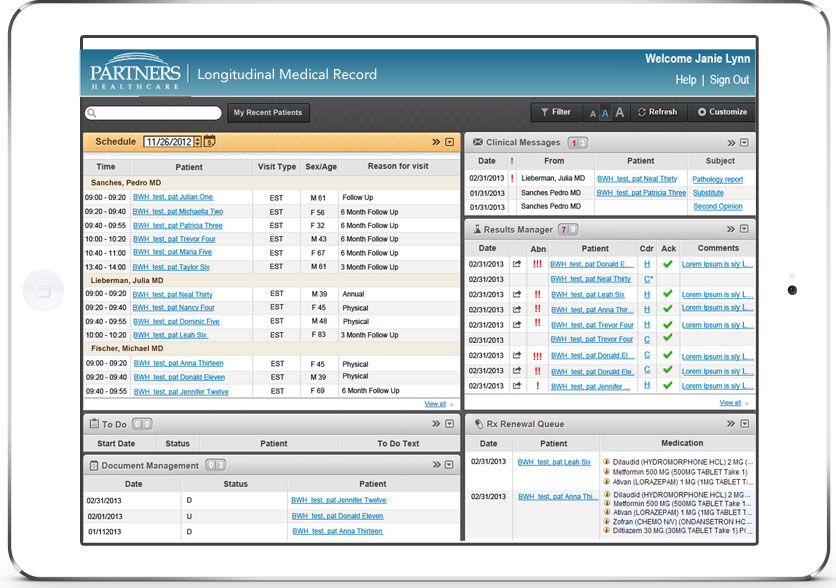Toggle the Clinical Messages unread count badge
This screenshot has height=588, width=836.
(577, 143)
